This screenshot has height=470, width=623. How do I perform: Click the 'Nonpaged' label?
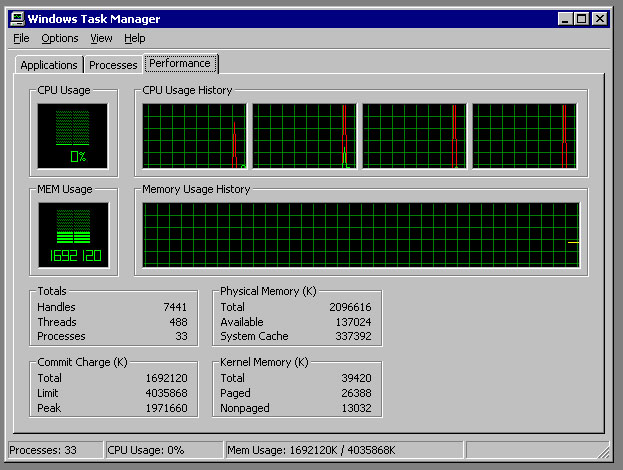(245, 408)
